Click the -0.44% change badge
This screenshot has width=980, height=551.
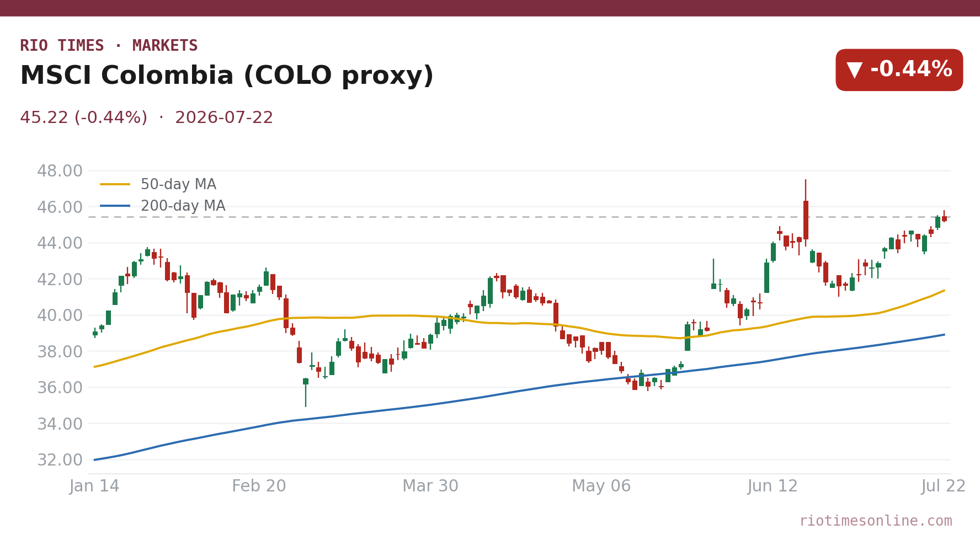click(899, 70)
